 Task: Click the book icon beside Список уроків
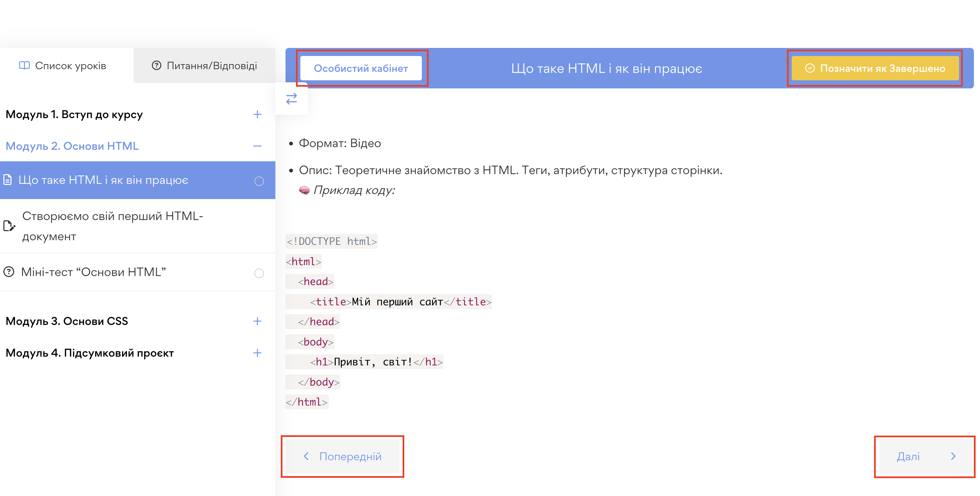[x=24, y=65]
